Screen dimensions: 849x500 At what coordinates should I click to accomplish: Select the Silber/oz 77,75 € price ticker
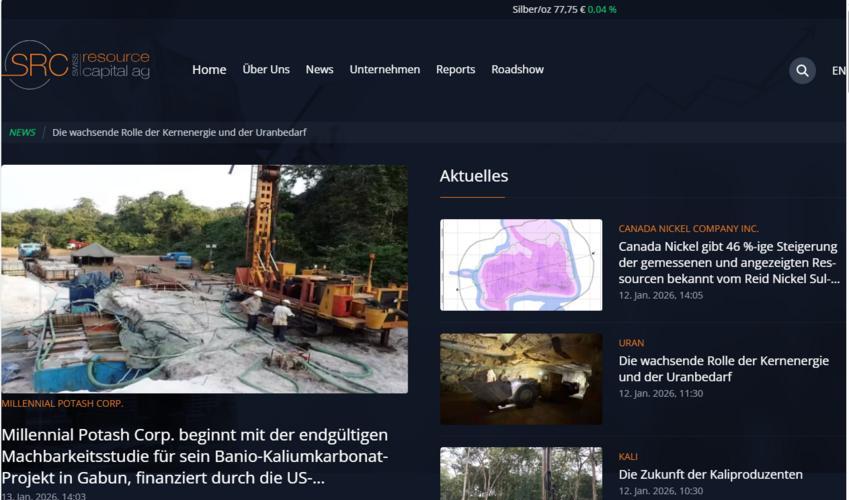click(548, 9)
